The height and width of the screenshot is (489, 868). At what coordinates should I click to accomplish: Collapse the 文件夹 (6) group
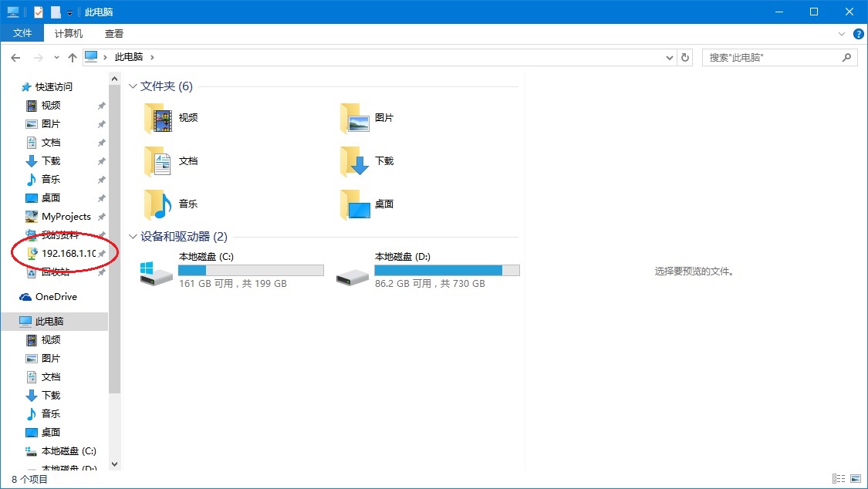(133, 86)
